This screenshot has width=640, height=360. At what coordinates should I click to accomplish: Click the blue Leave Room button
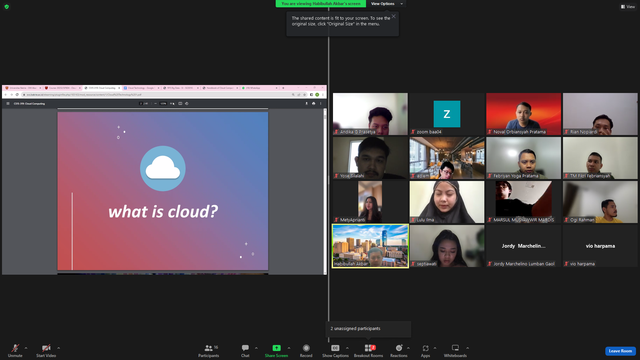tap(620, 351)
